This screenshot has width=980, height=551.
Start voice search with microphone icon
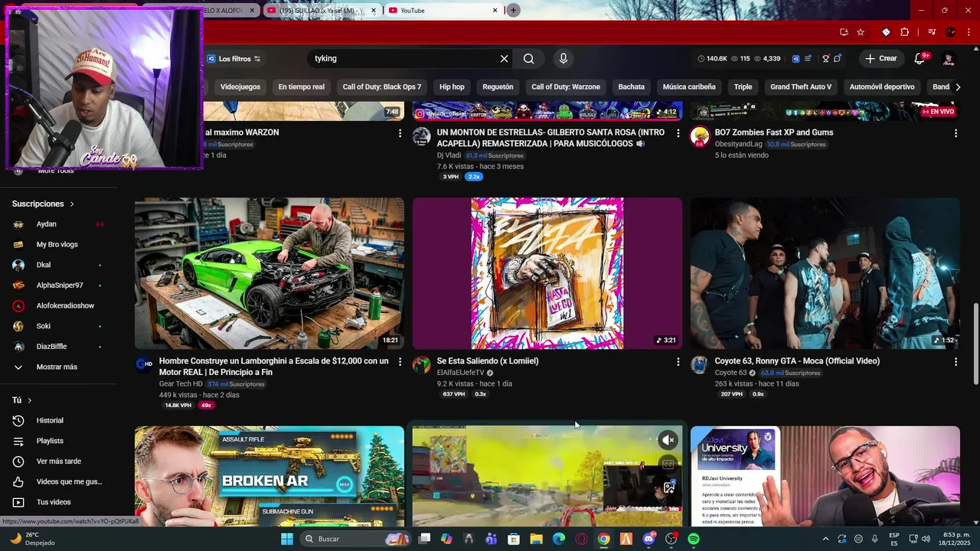563,59
